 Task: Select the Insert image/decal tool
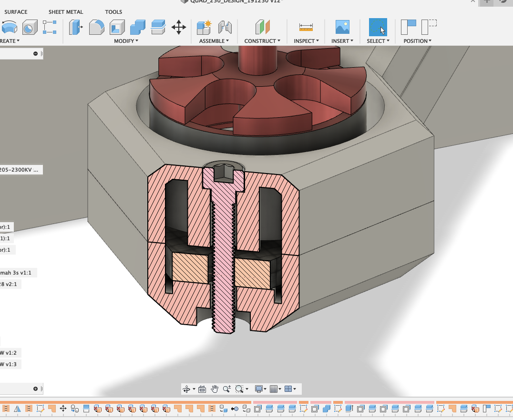[x=342, y=27]
